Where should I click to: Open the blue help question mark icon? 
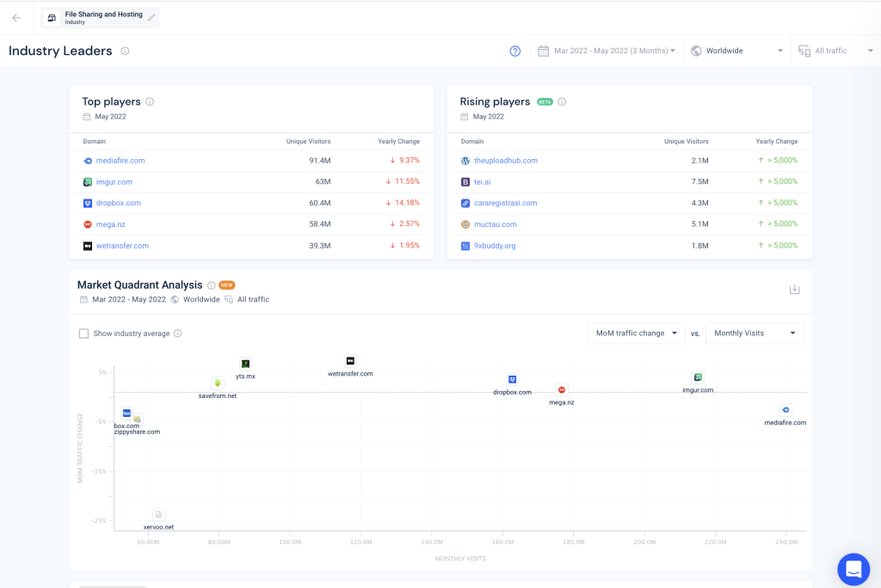click(x=515, y=51)
